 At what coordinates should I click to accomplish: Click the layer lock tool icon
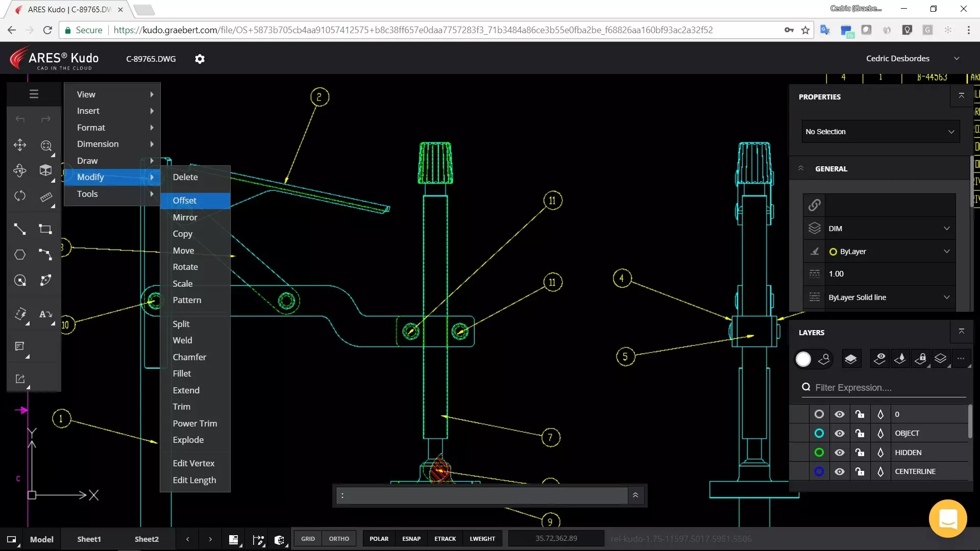coord(920,359)
